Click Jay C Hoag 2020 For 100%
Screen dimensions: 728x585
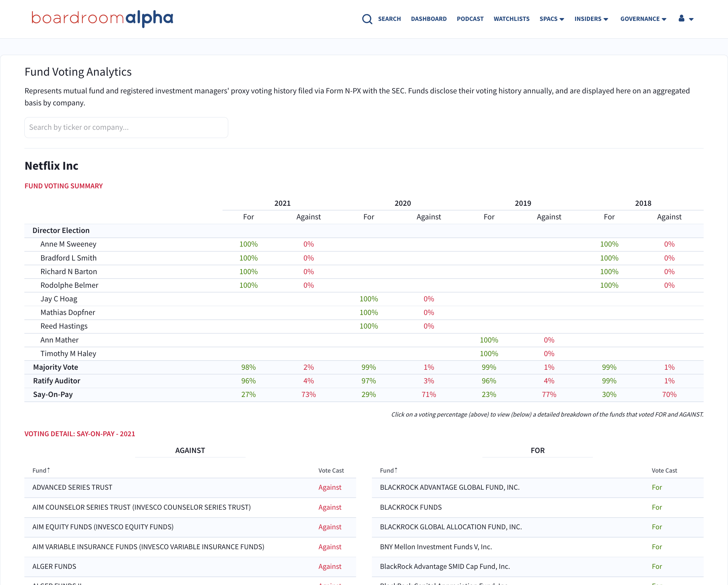pos(369,299)
